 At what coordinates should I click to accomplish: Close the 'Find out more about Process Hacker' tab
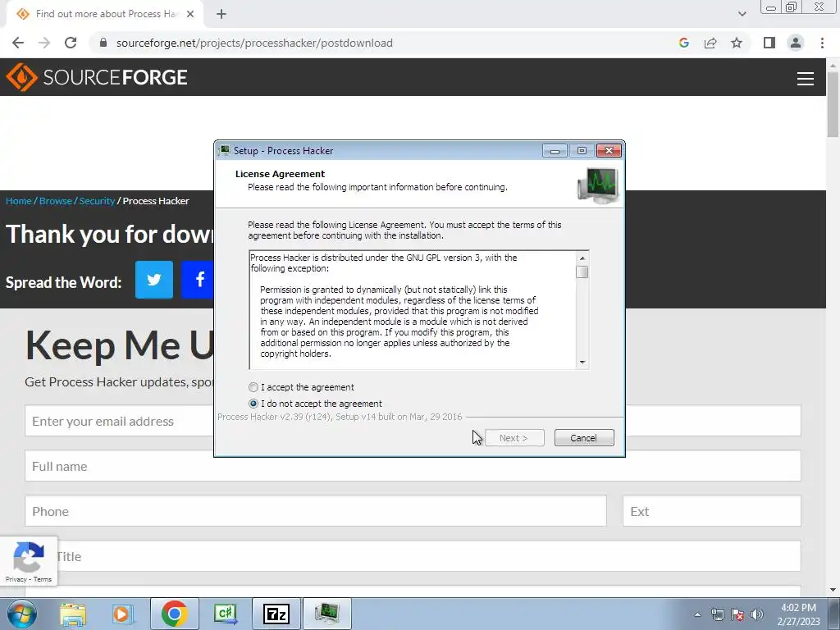click(190, 14)
